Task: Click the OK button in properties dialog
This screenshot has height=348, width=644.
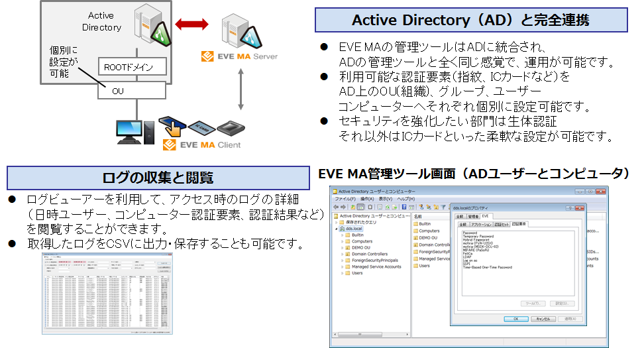Action: point(516,319)
